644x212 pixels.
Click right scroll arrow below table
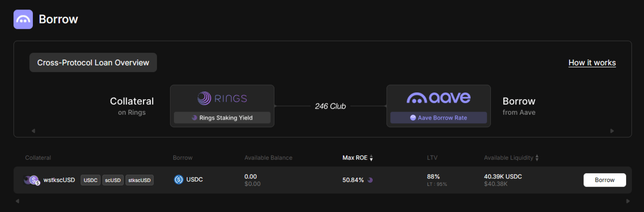628,202
